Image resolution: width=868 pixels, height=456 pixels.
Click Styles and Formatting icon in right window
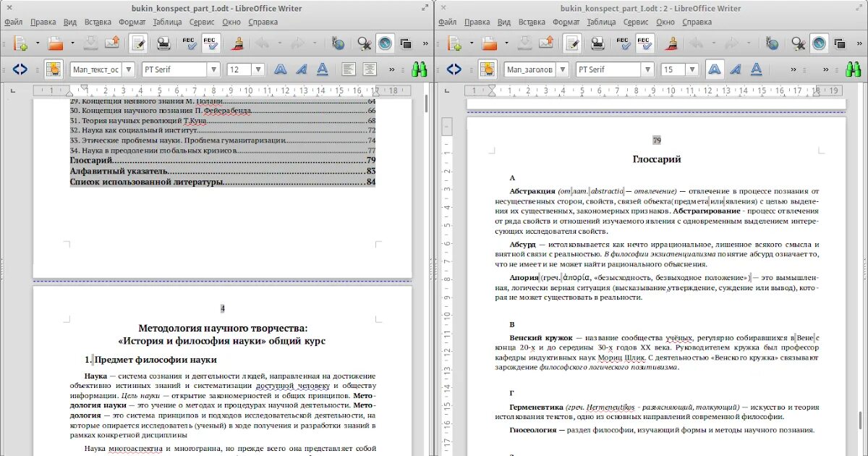tap(488, 69)
